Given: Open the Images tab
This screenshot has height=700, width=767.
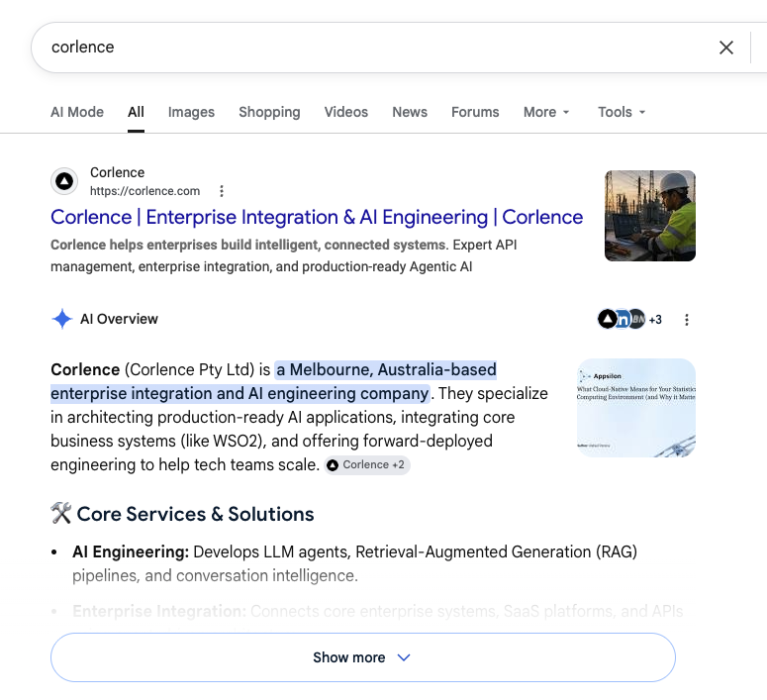Looking at the screenshot, I should [191, 112].
